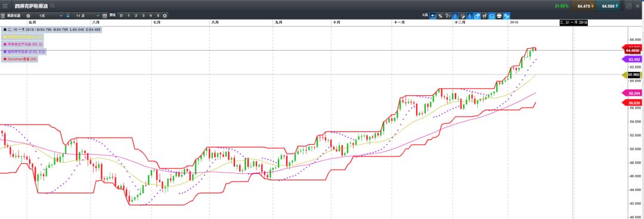644x219 pixels.
Task: Expand the 1天 interval dropdown
Action: (50, 15)
